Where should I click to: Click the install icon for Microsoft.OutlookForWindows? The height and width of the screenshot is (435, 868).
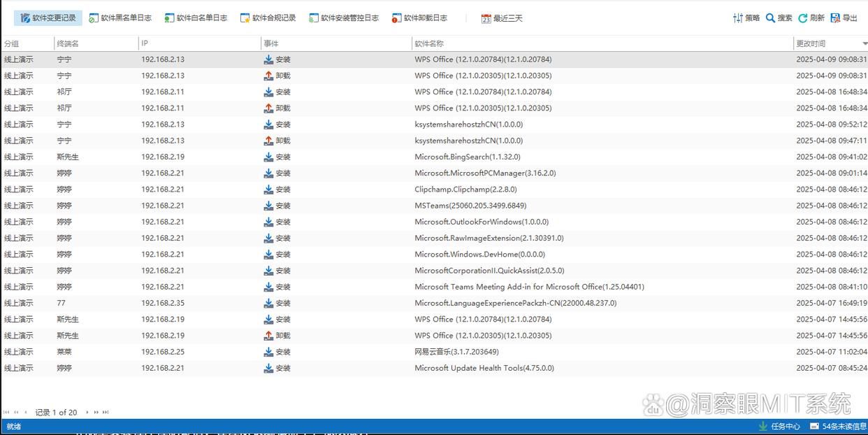pos(268,222)
